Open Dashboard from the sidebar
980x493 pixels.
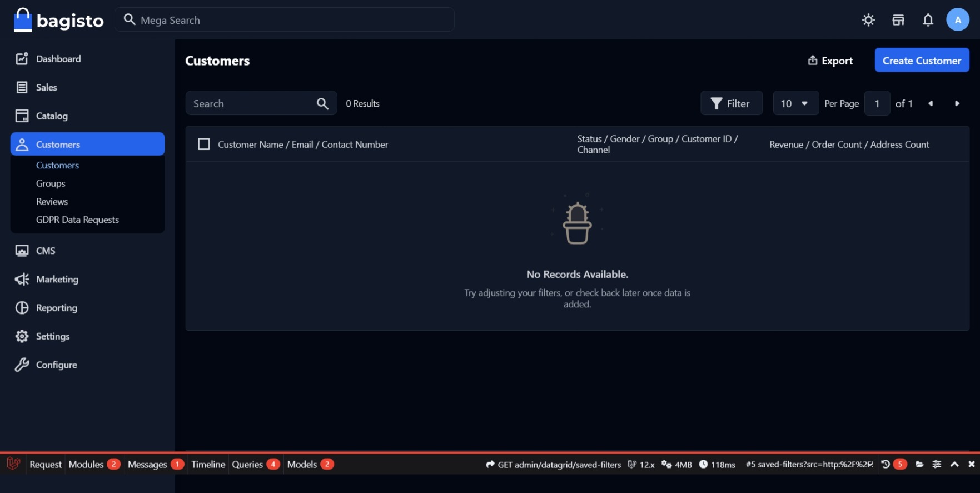[87, 59]
